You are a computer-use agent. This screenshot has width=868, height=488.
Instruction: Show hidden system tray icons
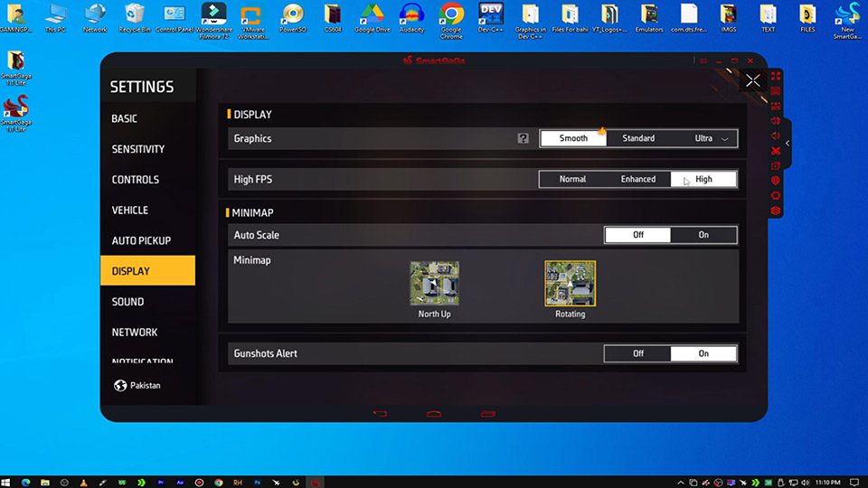click(680, 483)
